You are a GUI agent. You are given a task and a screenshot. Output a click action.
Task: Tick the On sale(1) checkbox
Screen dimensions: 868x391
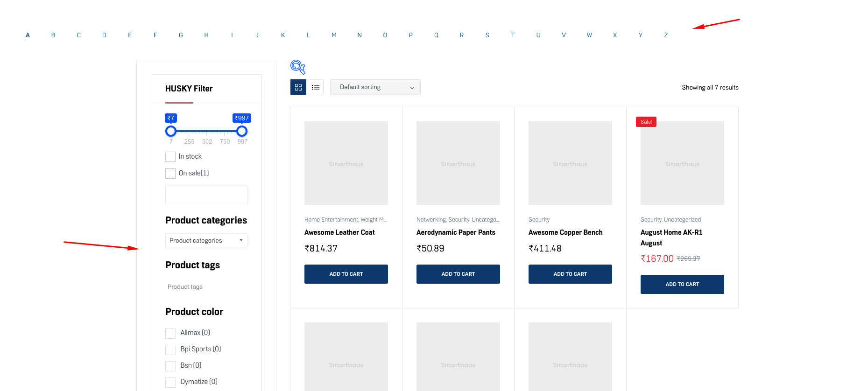click(x=170, y=174)
